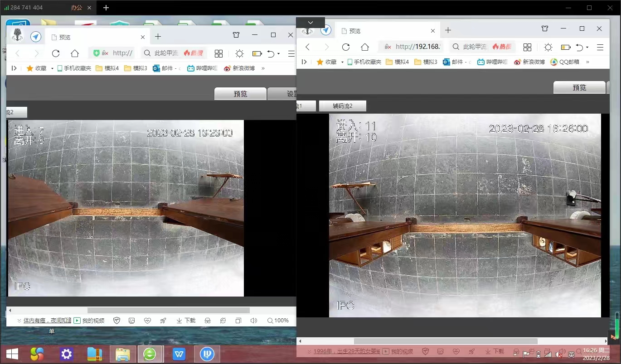This screenshot has width=621, height=364.
Task: Toggle bookmark sidebar in left browser
Action: click(14, 68)
